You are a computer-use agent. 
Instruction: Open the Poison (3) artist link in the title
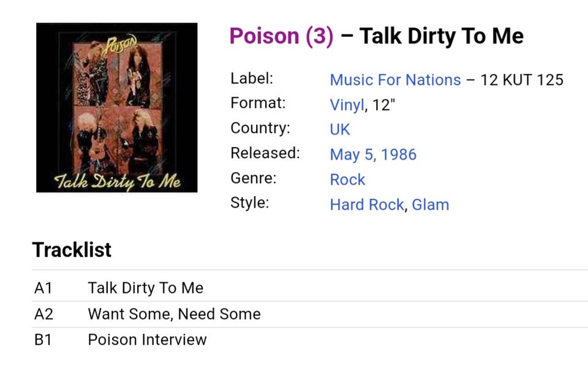coord(281,36)
